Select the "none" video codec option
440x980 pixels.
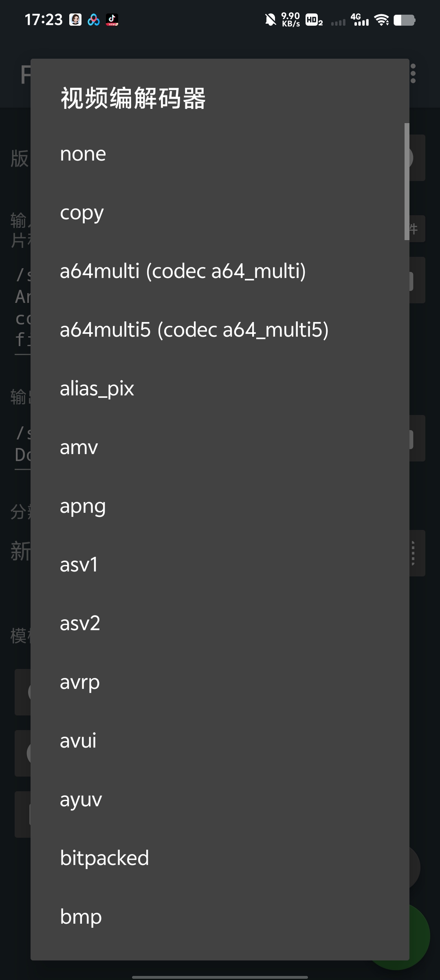pos(220,154)
